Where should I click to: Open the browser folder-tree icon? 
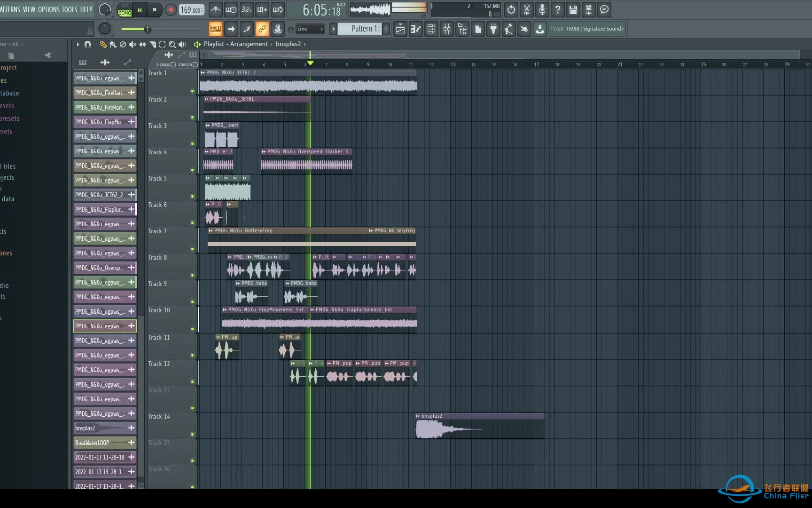tap(462, 29)
